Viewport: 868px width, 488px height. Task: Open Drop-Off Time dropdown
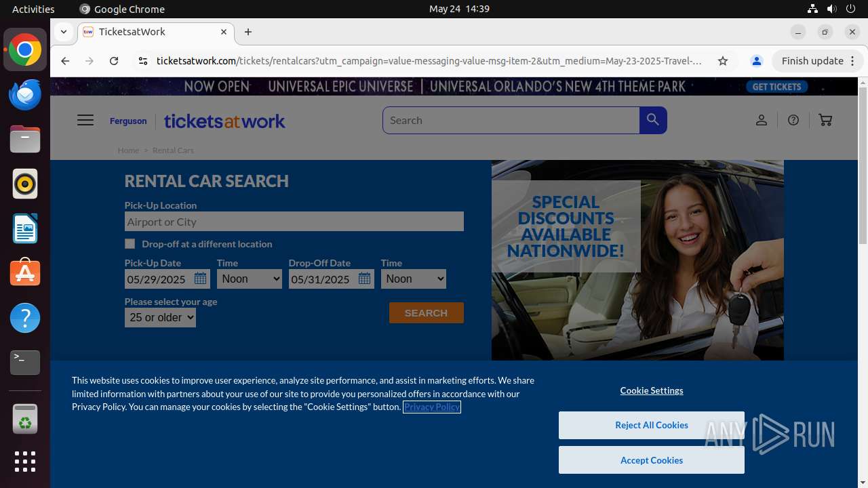pos(414,279)
